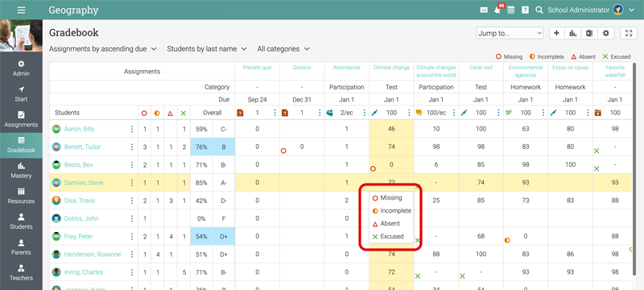The image size is (644, 290).
Task: Click Damian, Steve Coral reef score 74
Action: pos(481,182)
